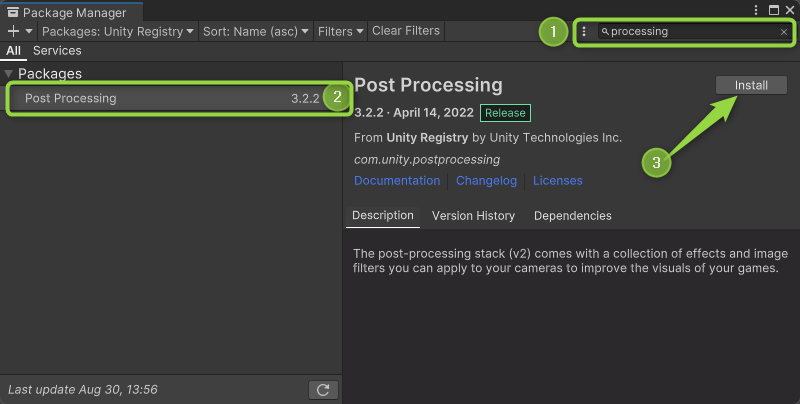Image resolution: width=800 pixels, height=404 pixels.
Task: Open the three-dot advanced options menu
Action: 584,32
